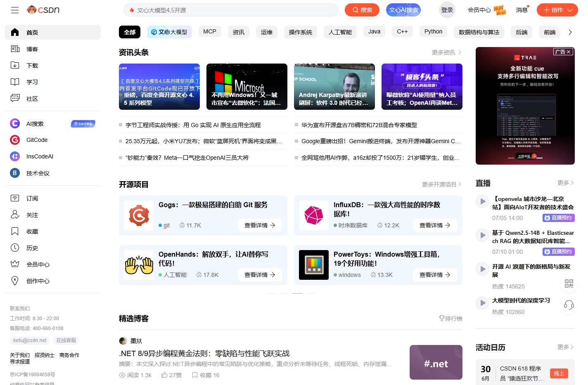This screenshot has width=588, height=385.
Task: Open GitCode icon in sidebar
Action: [15, 140]
